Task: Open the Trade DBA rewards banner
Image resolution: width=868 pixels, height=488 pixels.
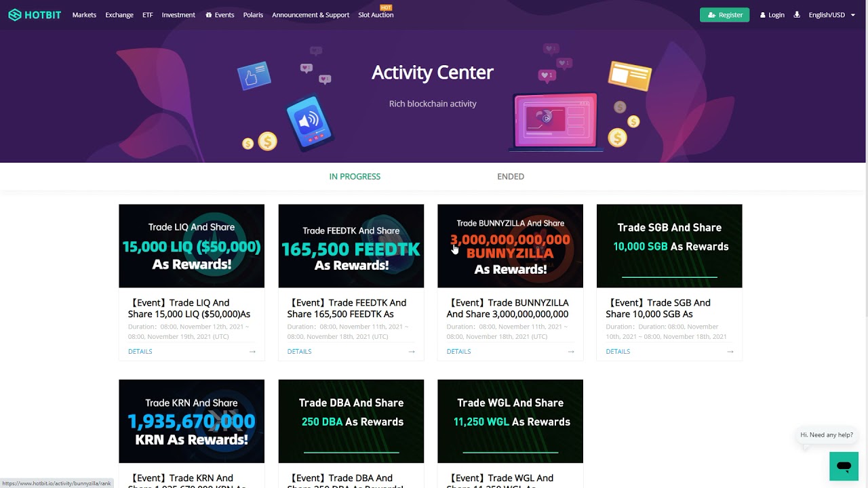Action: [x=351, y=422]
